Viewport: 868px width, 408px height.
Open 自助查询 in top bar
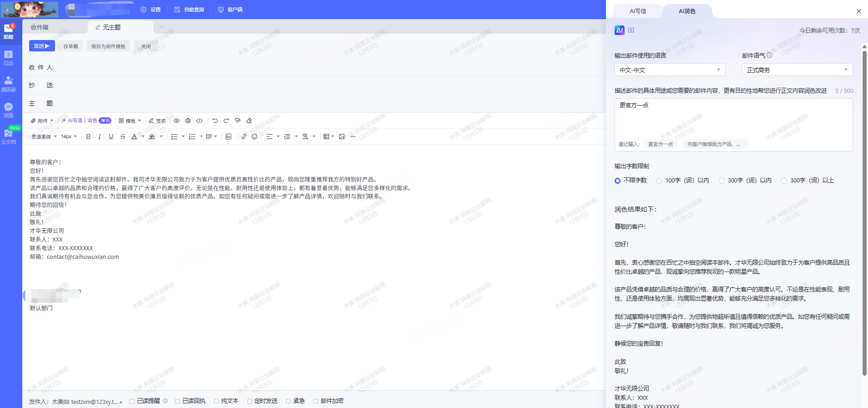coord(189,10)
